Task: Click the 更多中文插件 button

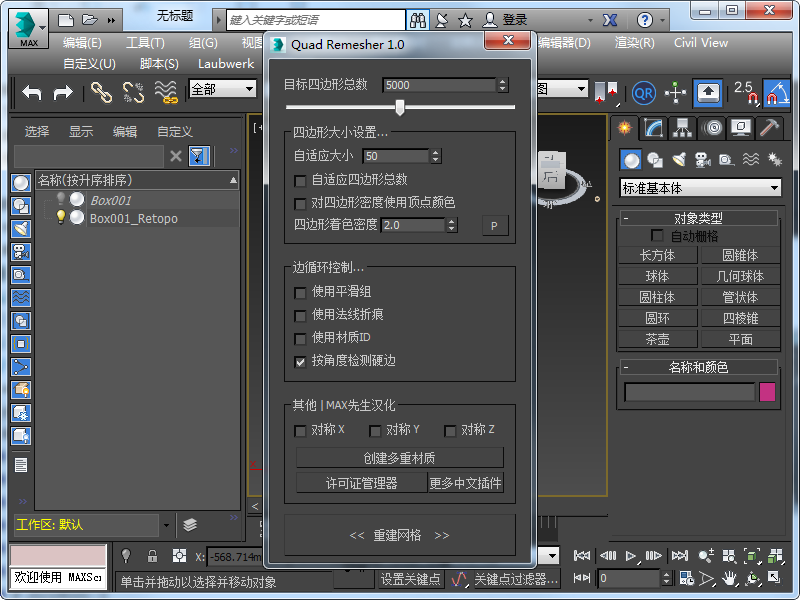Action: coord(465,483)
